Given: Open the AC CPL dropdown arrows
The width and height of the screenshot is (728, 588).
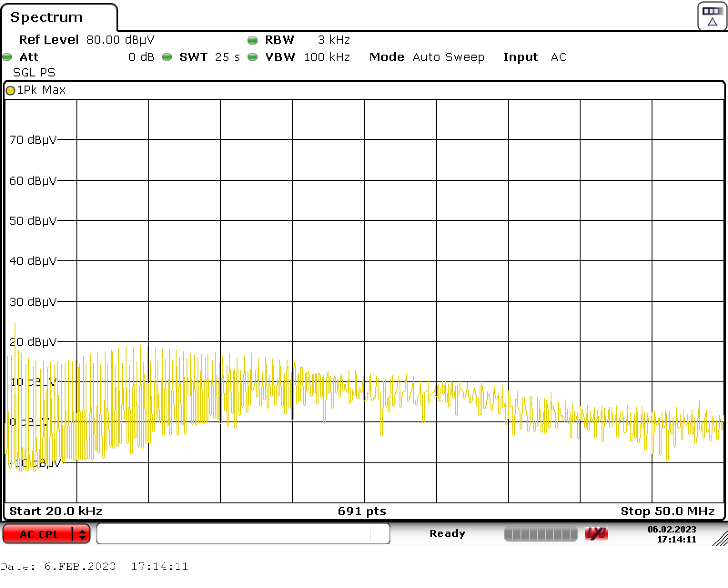Looking at the screenshot, I should (x=82, y=534).
